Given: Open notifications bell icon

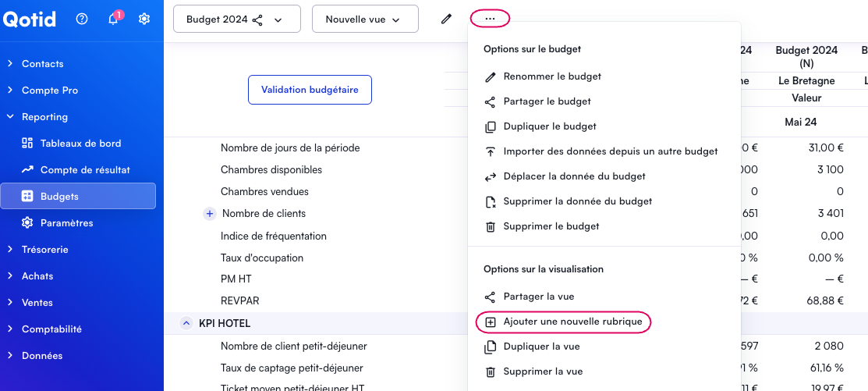Looking at the screenshot, I should (113, 20).
